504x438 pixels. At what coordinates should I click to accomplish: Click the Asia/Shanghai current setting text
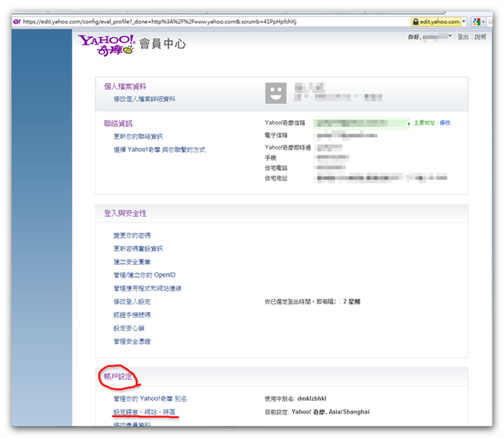pos(349,412)
